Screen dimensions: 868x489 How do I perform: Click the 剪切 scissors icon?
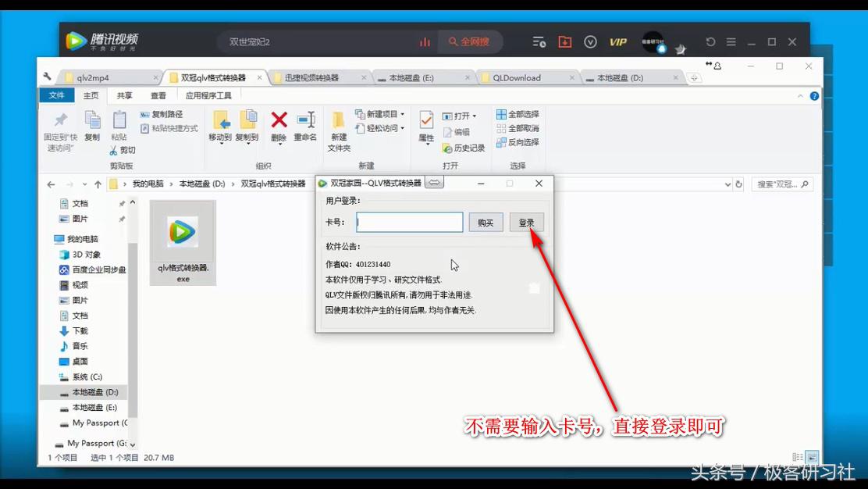(x=113, y=150)
